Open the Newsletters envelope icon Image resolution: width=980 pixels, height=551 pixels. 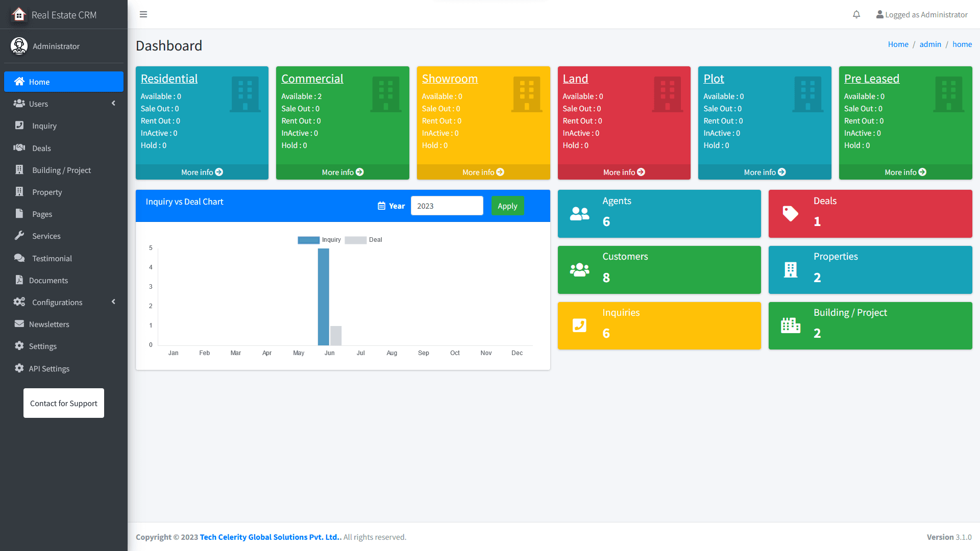19,324
